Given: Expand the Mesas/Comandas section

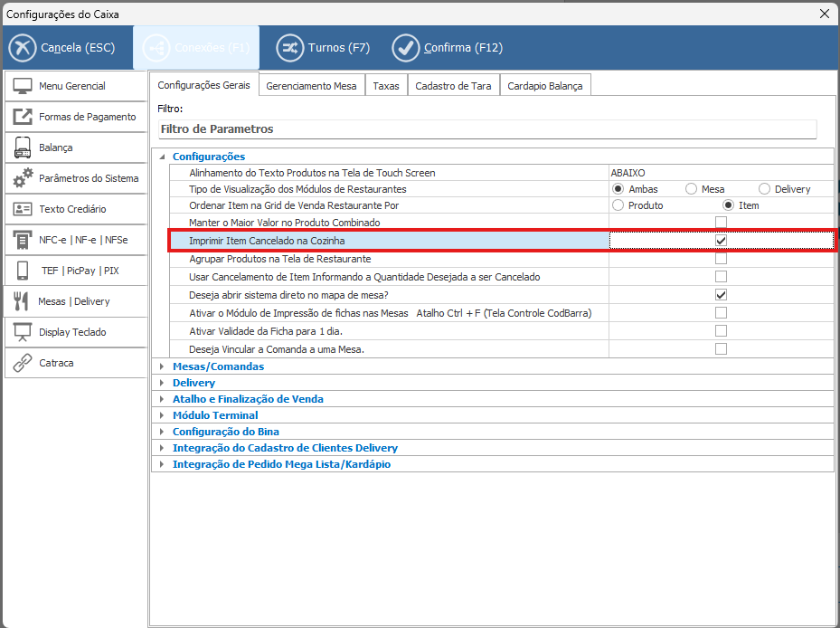Looking at the screenshot, I should click(162, 367).
